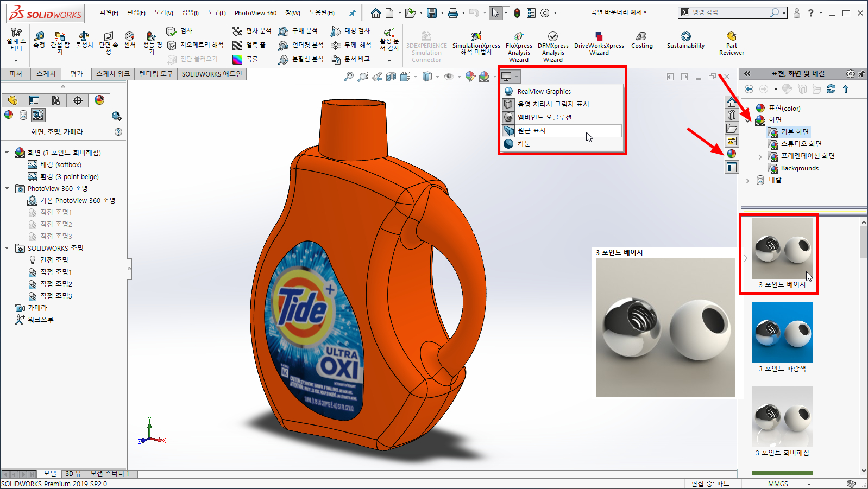Toggle 엠비언트 오클루전 ambient occlusion

562,117
